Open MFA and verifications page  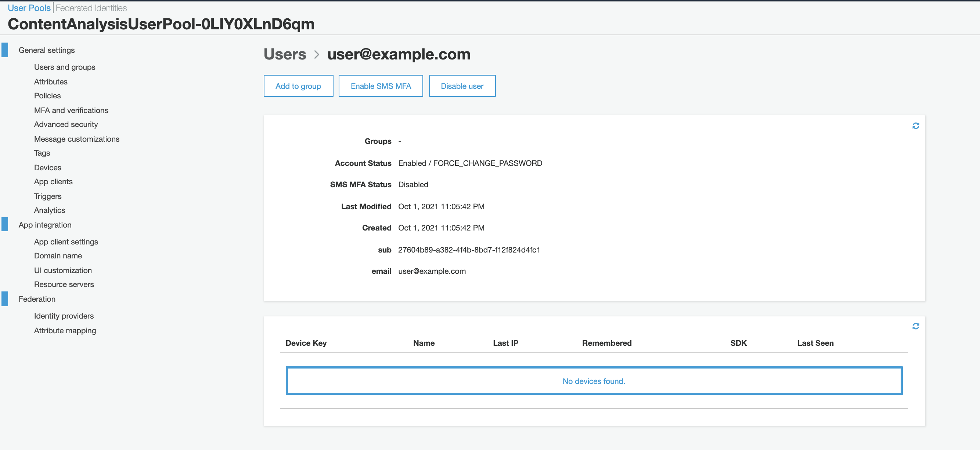coord(71,110)
